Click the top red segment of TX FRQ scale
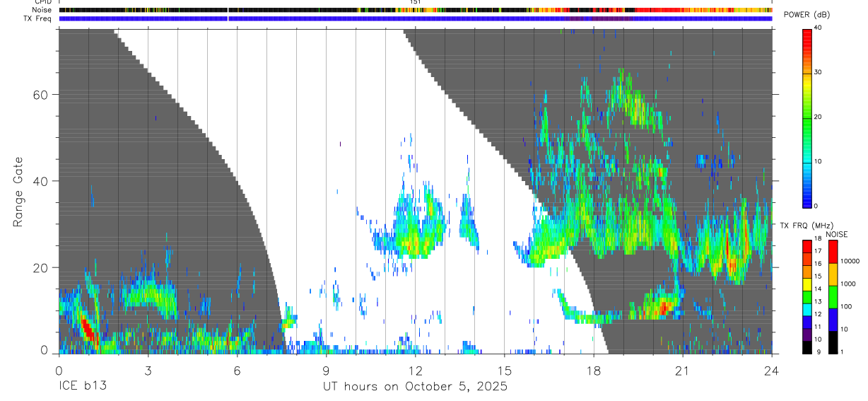Screen dimensions: 868x401 (x=807, y=246)
